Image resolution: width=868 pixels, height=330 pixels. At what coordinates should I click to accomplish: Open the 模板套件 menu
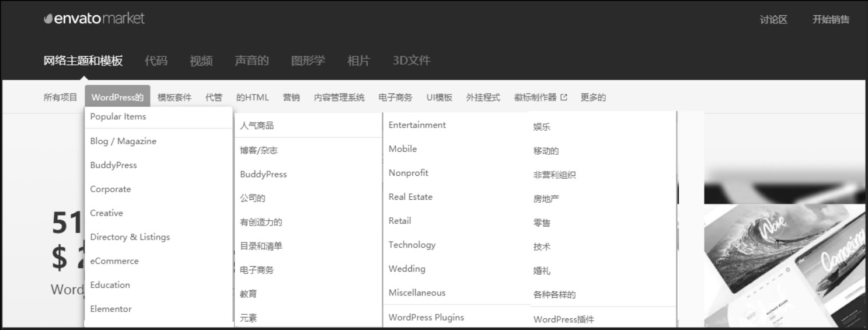click(175, 98)
